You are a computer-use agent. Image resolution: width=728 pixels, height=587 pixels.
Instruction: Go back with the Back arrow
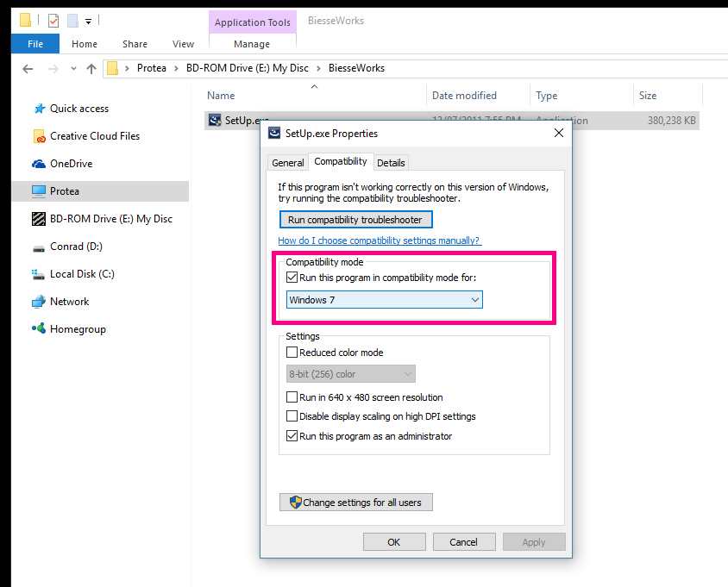[28, 69]
